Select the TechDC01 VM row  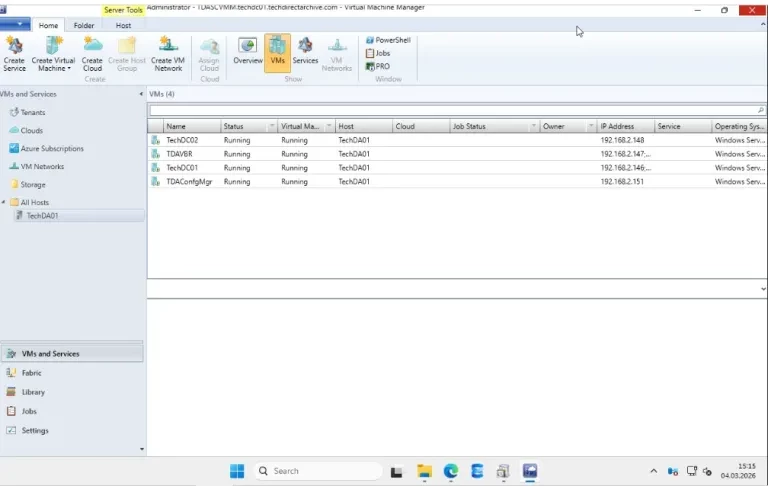click(x=457, y=168)
